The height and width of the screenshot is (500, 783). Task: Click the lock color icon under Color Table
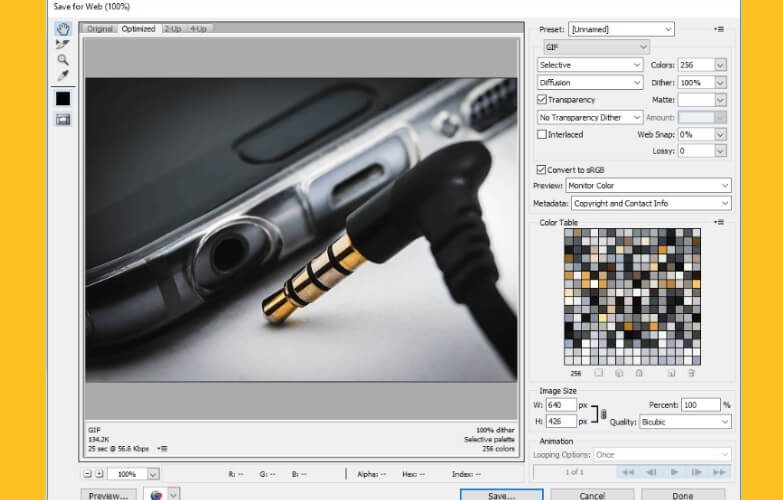pyautogui.click(x=639, y=373)
